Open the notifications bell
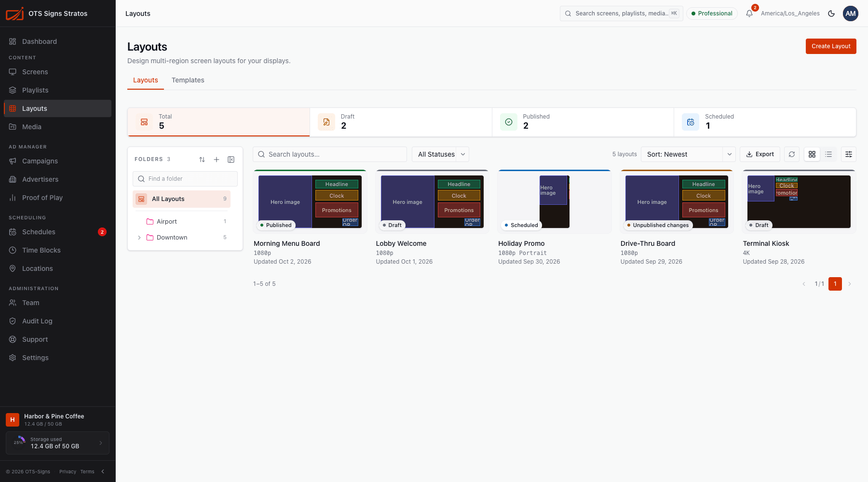This screenshot has width=868, height=482. [x=749, y=13]
